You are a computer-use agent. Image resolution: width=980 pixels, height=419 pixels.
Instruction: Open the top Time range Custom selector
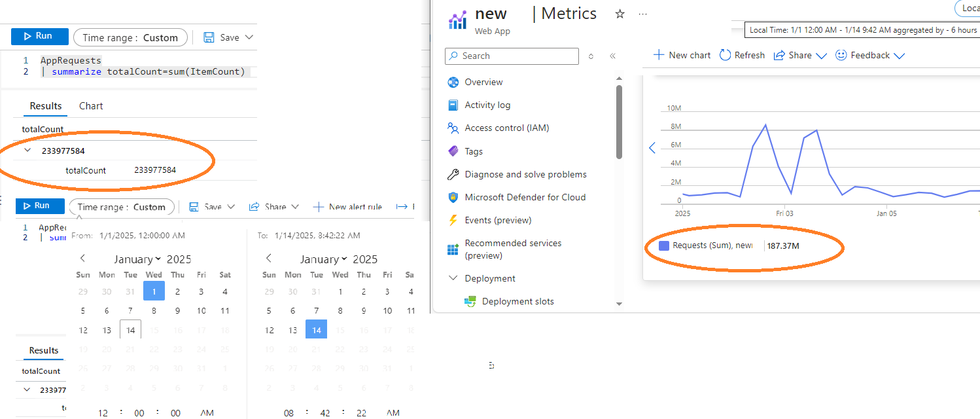click(x=130, y=37)
